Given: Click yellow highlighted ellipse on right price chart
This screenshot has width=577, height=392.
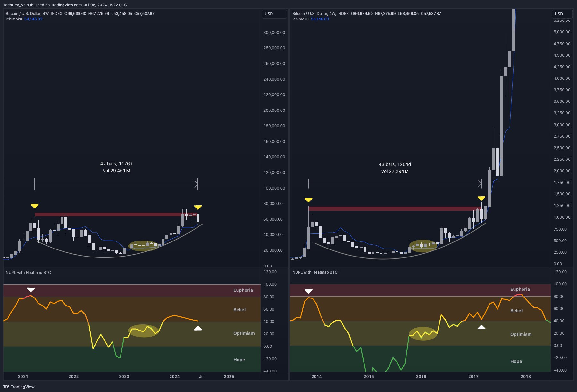Looking at the screenshot, I should click(x=423, y=246).
